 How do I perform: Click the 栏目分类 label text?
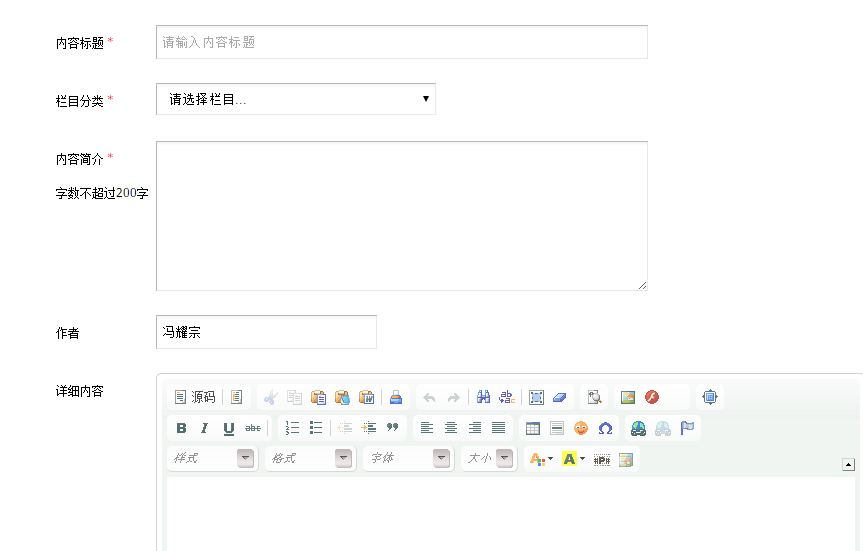pos(80,101)
